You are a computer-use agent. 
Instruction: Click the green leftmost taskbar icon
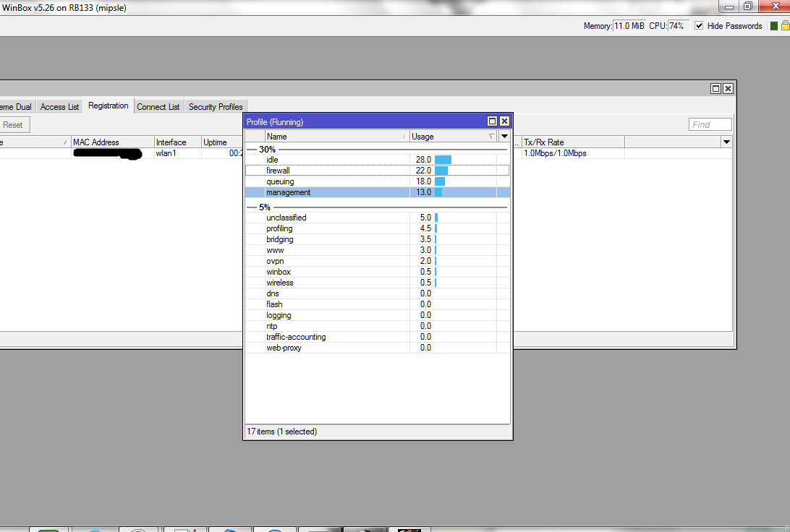(48, 530)
